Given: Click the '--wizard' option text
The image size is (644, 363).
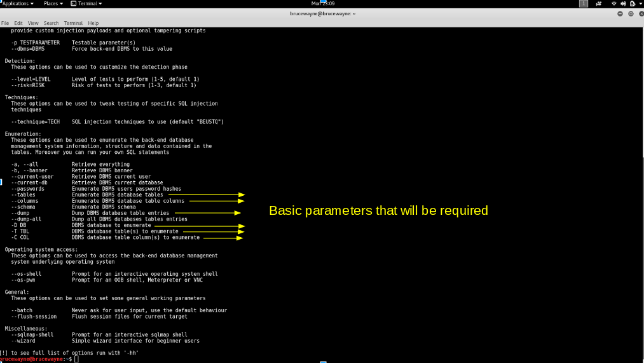Looking at the screenshot, I should point(23,340).
